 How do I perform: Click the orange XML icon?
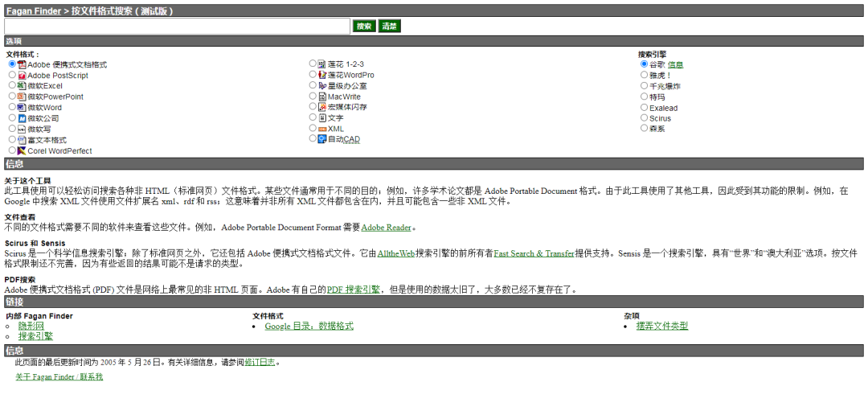coord(322,129)
